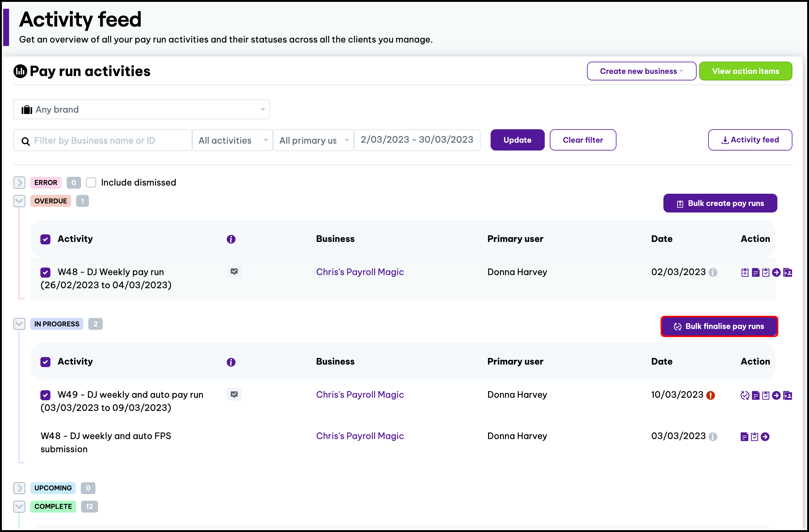
Task: Open the All primary users dropdown
Action: pos(313,140)
